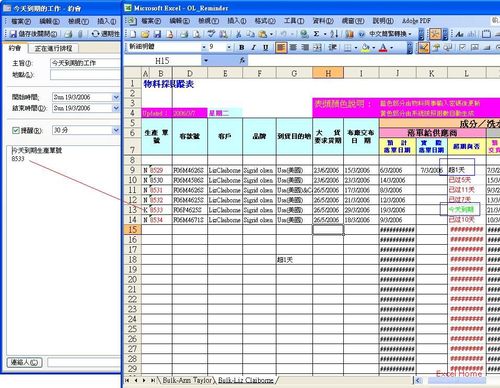
Task: Select column header H in Excel
Action: [328, 73]
